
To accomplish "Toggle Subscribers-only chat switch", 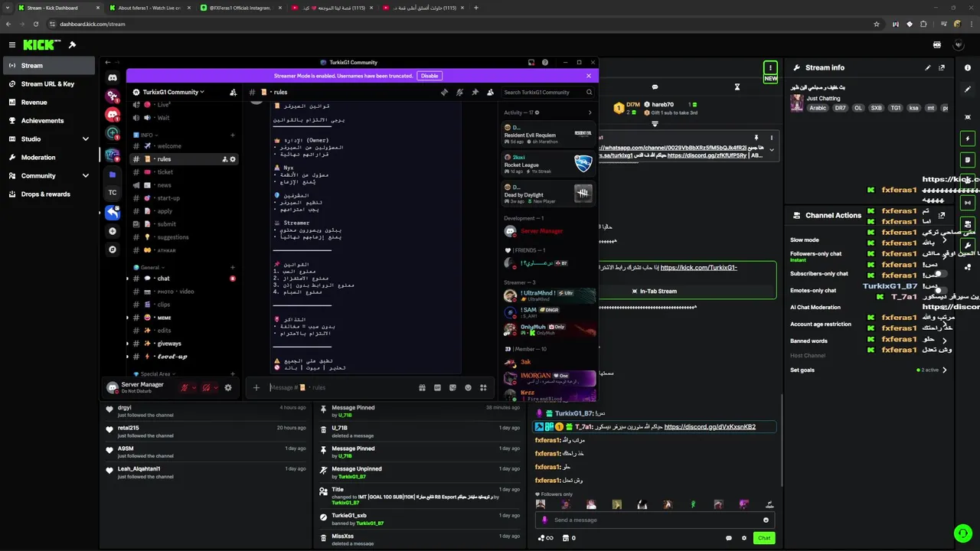I will pos(939,273).
